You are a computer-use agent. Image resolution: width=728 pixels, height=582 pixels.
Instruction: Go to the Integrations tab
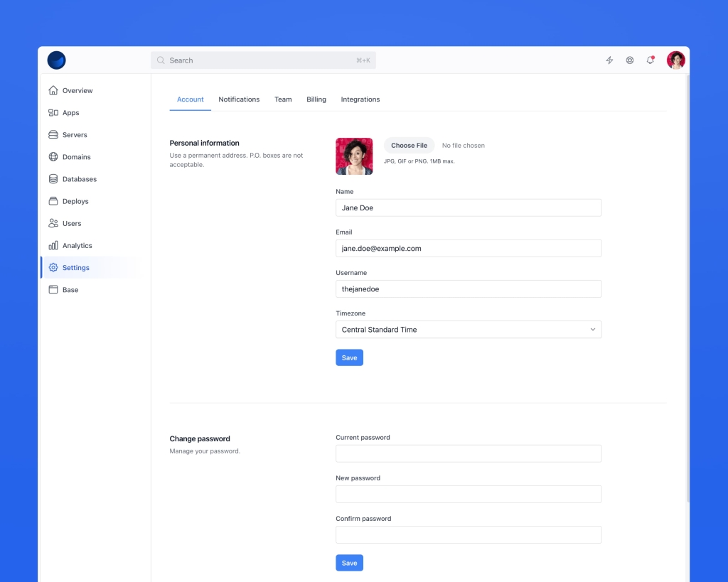[360, 99]
